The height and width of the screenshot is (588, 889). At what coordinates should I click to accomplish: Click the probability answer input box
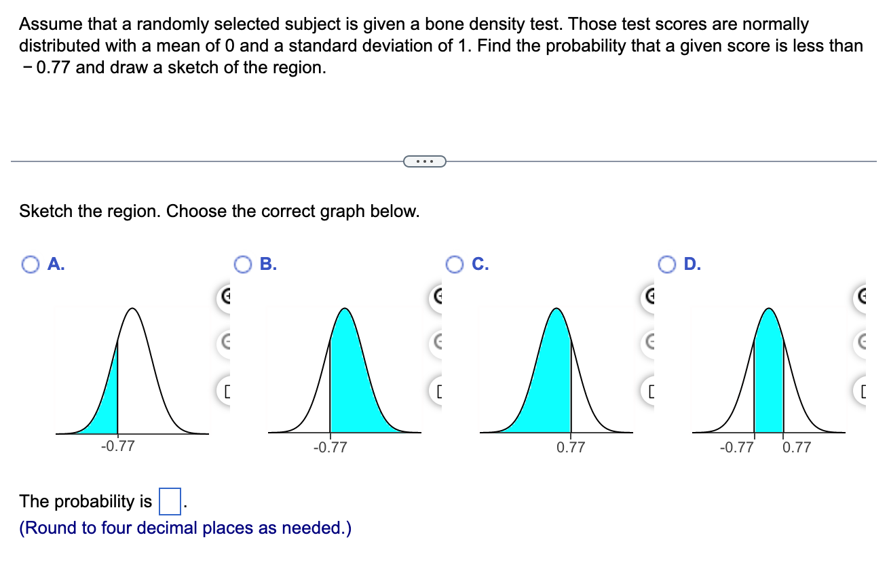tap(169, 501)
